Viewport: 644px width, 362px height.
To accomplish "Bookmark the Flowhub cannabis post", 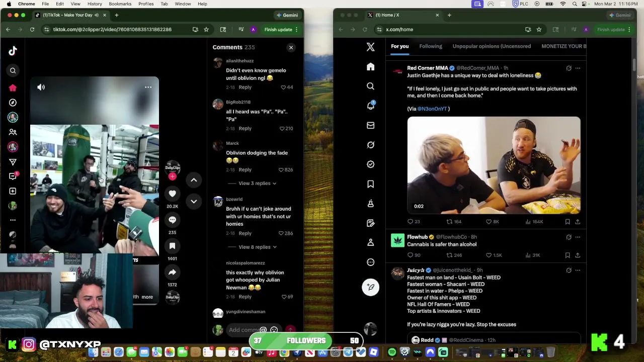I will click(568, 255).
